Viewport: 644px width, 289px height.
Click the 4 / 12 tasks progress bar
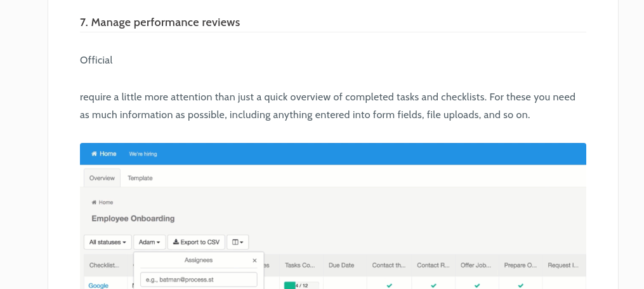click(301, 285)
